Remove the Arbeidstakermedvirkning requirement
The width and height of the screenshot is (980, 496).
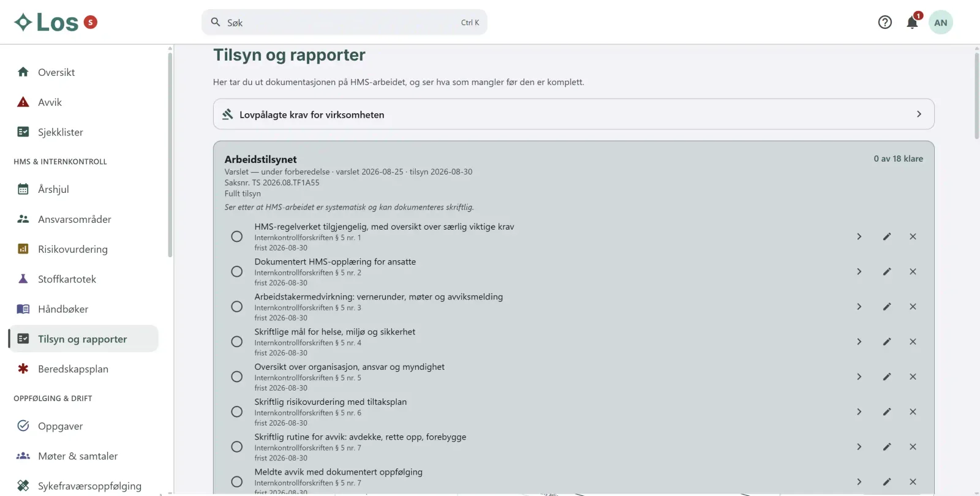pos(913,306)
